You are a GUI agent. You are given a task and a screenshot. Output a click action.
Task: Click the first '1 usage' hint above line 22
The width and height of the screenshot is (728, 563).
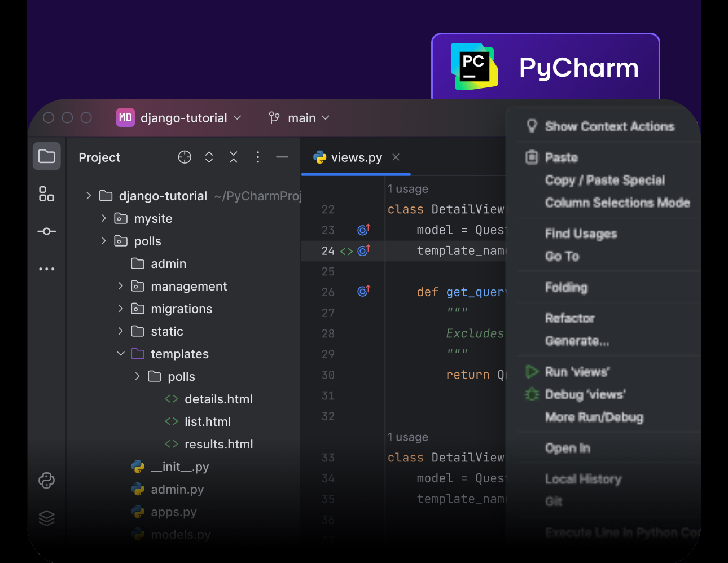point(407,188)
